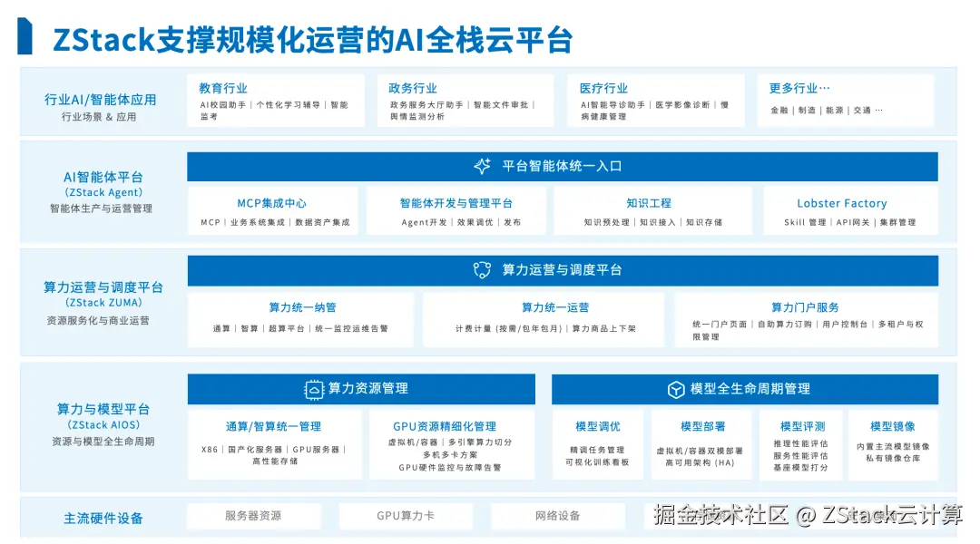Click the AI智能体平台 row label
Screen dimensions: 980x544
click(x=103, y=177)
